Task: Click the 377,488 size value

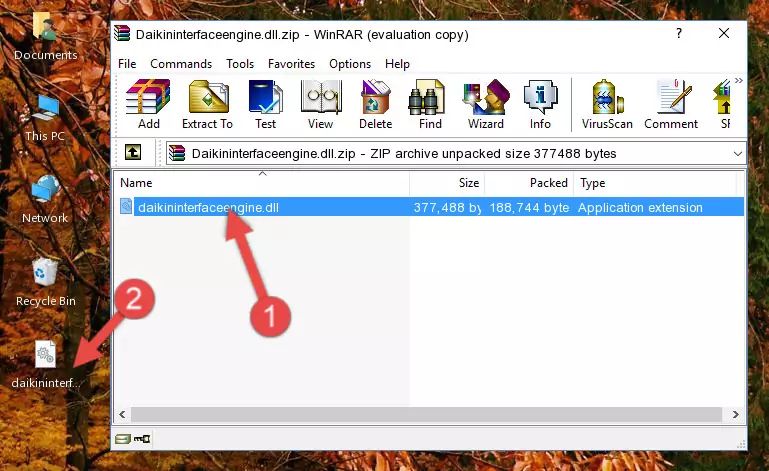Action: (x=447, y=208)
